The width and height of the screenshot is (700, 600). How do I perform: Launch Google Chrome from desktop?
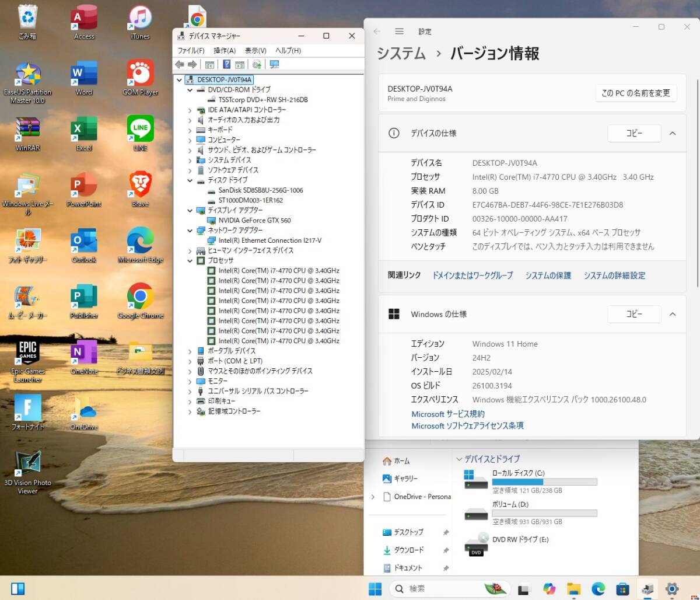140,302
